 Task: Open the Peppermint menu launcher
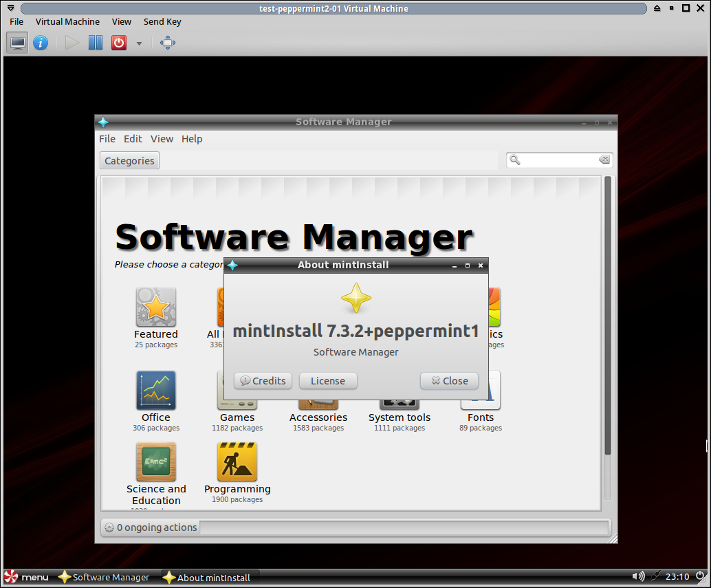[x=26, y=577]
